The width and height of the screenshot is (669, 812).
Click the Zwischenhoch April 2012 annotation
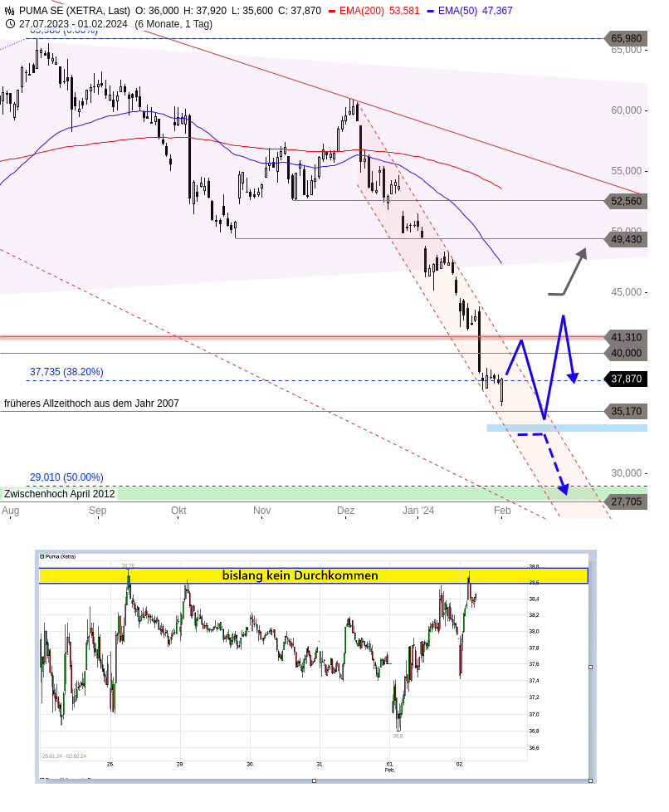coord(60,493)
